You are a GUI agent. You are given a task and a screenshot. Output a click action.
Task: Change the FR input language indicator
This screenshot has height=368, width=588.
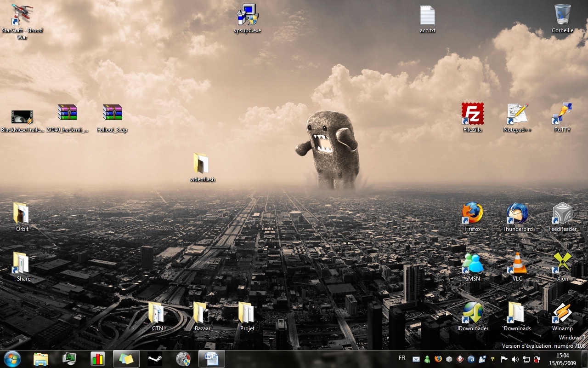click(x=402, y=358)
